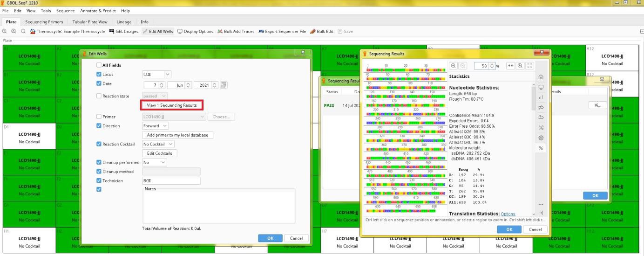The height and width of the screenshot is (256, 644).
Task: Open Display Options in the toolbar
Action: pos(195,32)
